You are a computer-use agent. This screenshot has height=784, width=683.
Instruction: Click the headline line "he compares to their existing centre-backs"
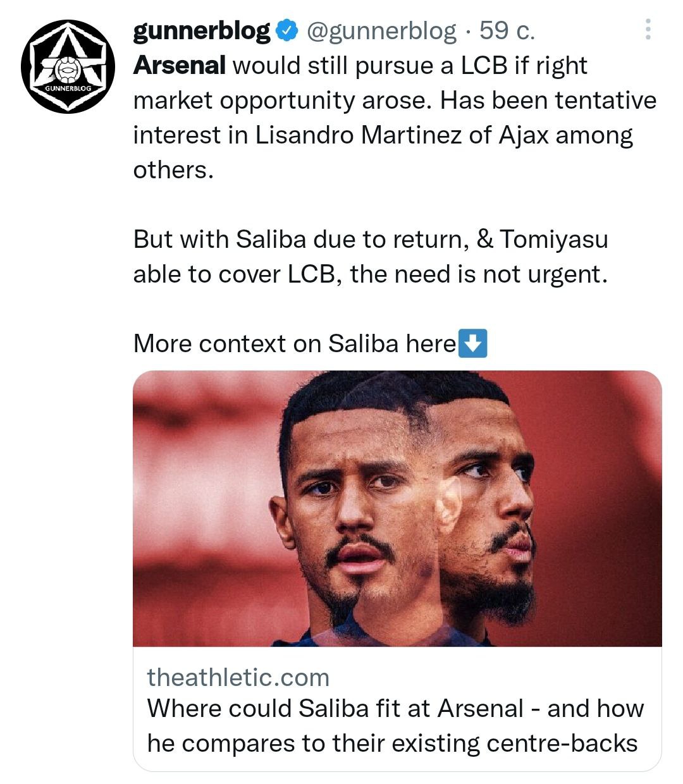392,743
